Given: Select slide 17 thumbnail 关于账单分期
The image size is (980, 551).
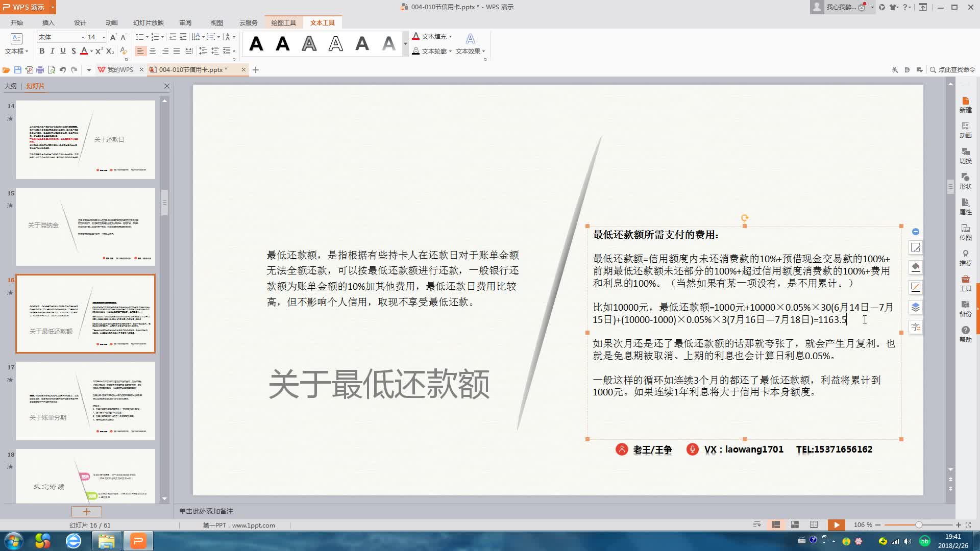Looking at the screenshot, I should (85, 400).
